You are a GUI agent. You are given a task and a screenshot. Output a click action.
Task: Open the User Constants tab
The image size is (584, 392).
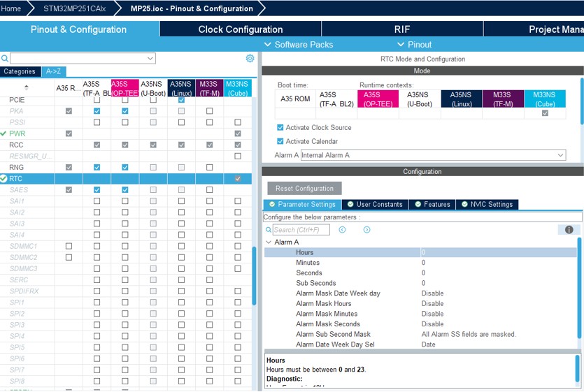pos(375,204)
